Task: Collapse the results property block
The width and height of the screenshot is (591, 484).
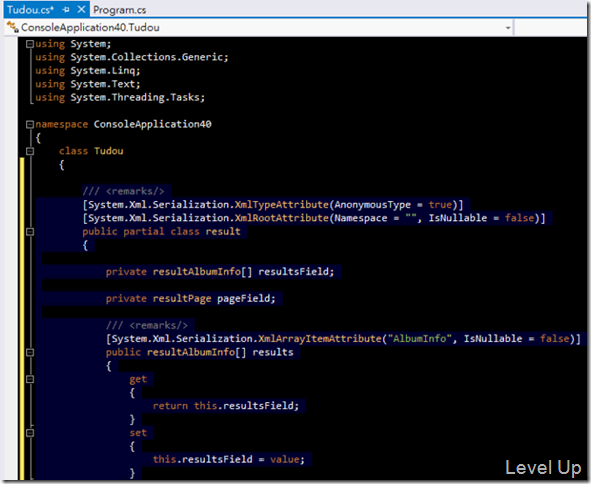Action: [x=30, y=352]
